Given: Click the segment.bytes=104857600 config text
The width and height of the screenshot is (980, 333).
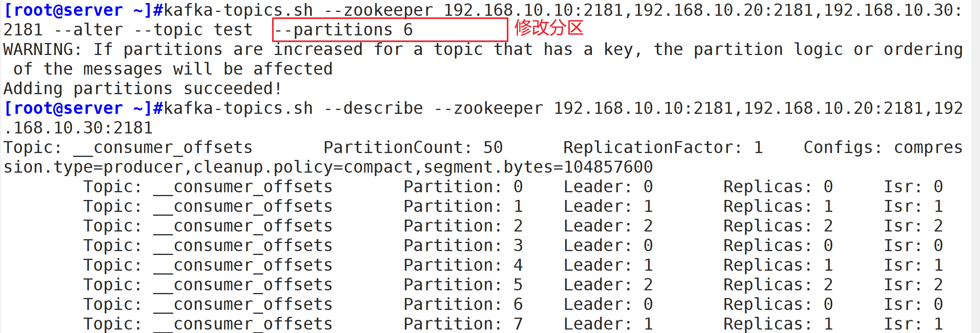Looking at the screenshot, I should click(x=538, y=167).
